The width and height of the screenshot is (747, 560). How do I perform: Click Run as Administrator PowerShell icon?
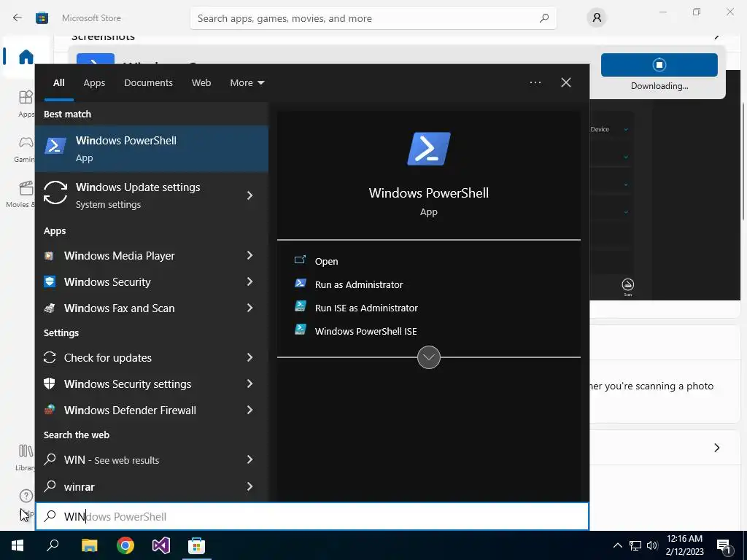coord(300,284)
